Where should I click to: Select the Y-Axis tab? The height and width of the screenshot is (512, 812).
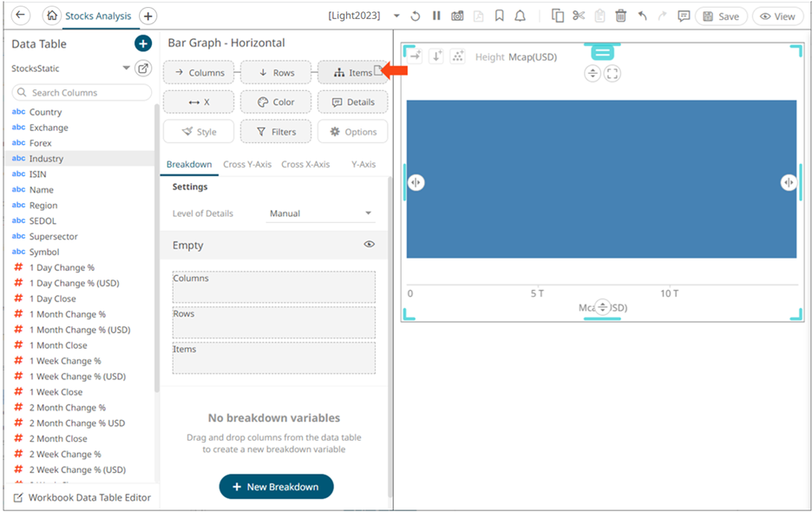[x=363, y=164]
